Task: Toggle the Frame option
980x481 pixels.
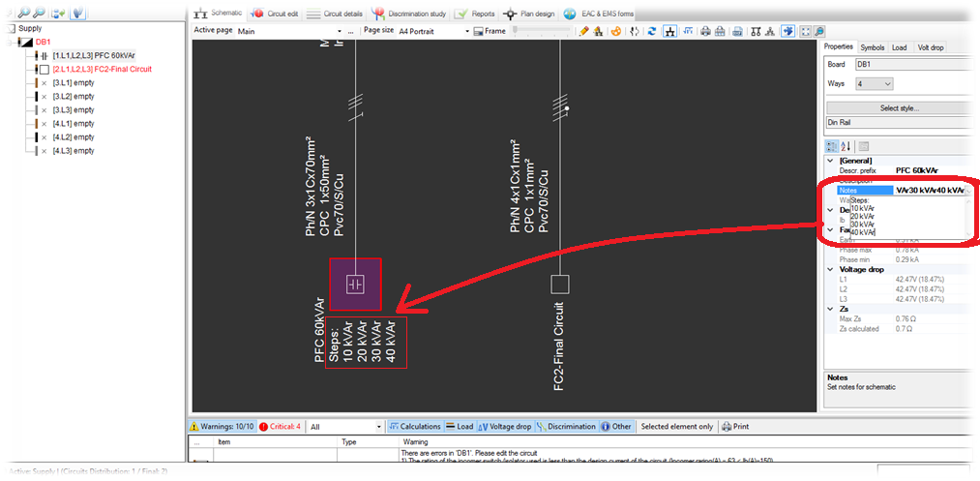Action: coord(490,31)
